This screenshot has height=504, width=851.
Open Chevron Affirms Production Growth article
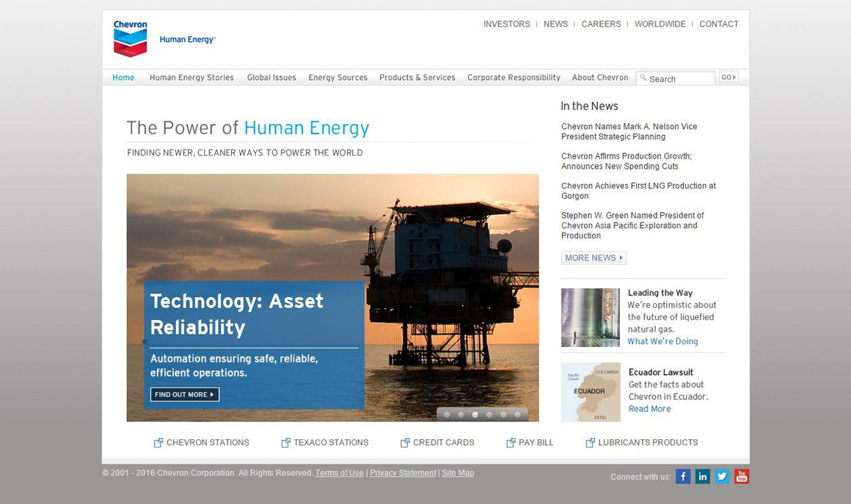pos(627,161)
